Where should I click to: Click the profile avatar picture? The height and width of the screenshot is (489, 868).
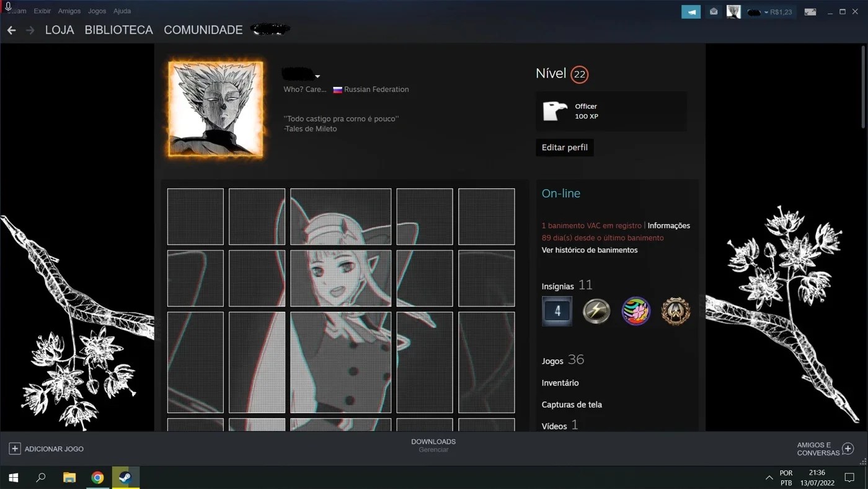216,109
